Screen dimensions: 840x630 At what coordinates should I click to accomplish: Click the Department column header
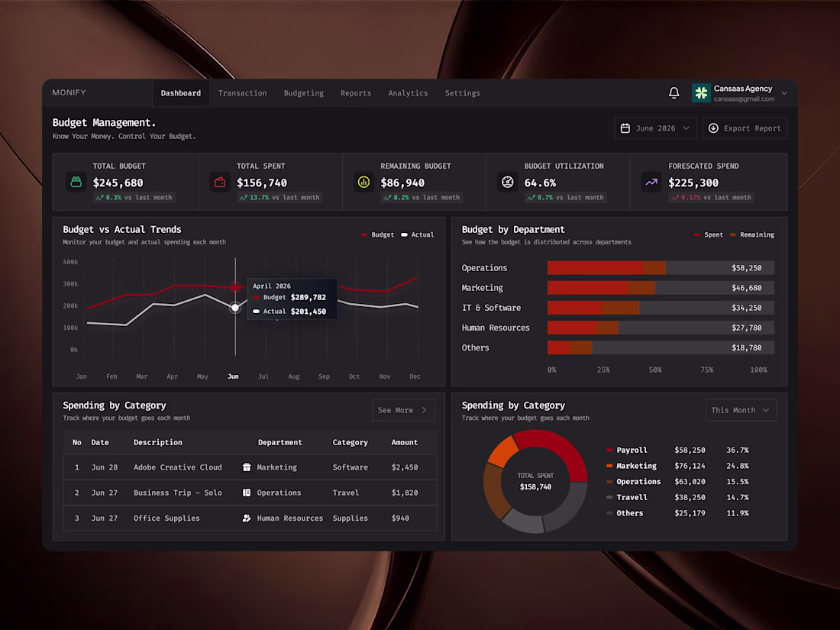279,442
